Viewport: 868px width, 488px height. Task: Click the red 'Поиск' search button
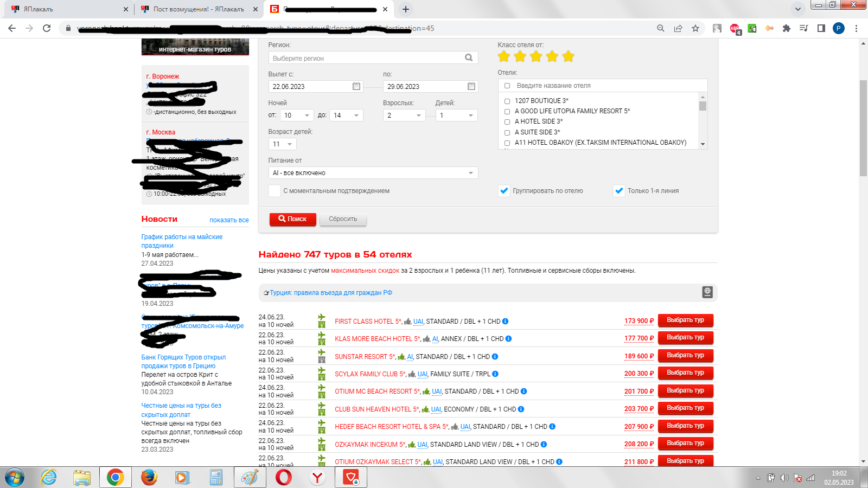(x=292, y=219)
